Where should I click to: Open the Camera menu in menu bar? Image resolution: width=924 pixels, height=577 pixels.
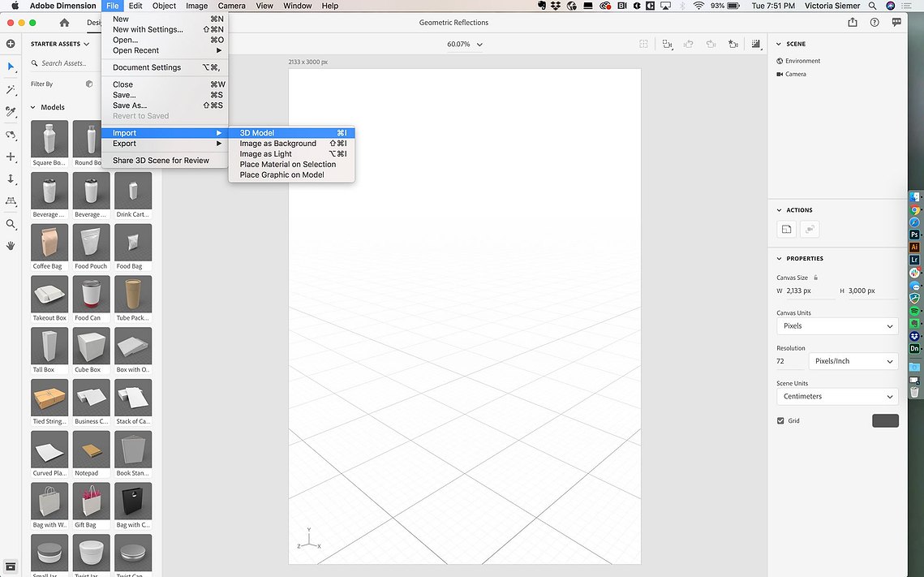click(x=231, y=6)
